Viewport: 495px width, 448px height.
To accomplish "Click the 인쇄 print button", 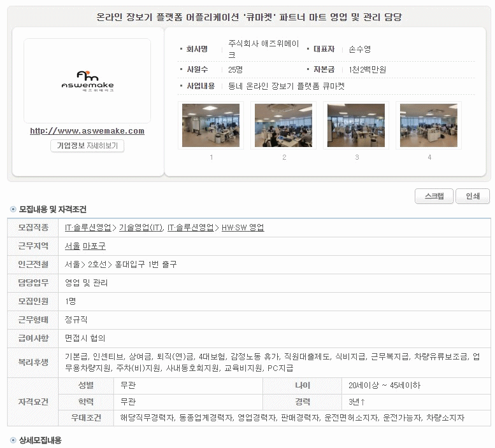I will coord(473,196).
